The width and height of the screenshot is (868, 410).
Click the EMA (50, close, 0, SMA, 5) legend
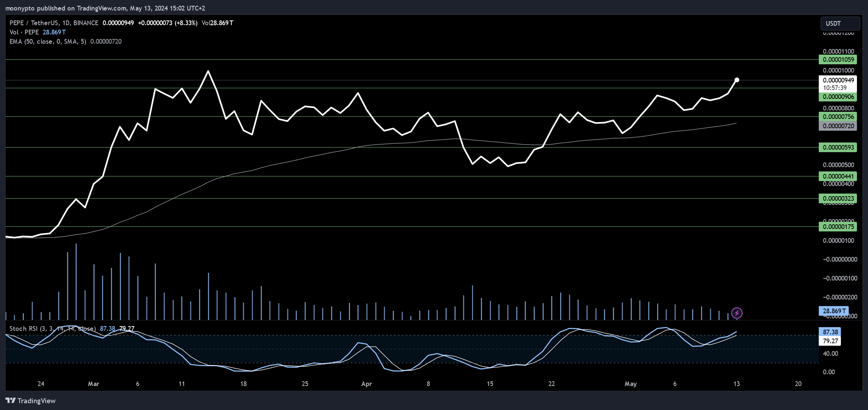[48, 41]
